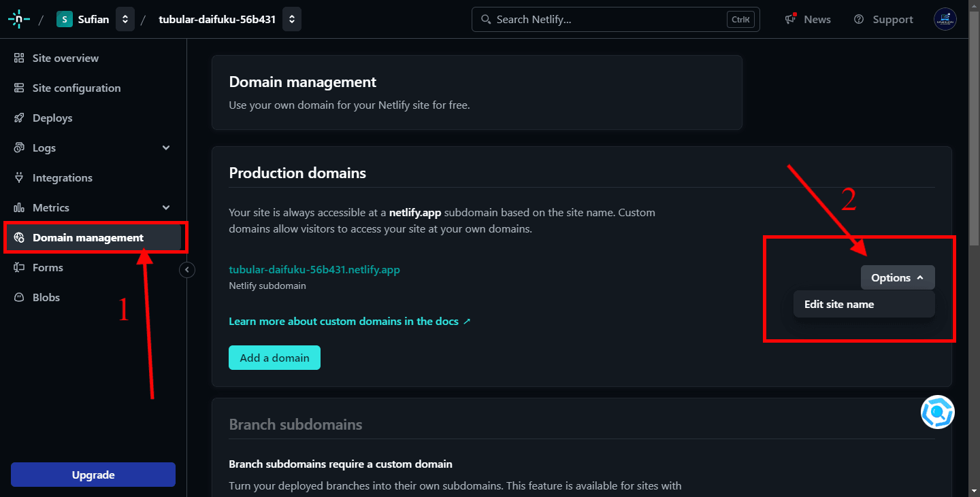Open Learn more about custom domains docs

coord(350,321)
